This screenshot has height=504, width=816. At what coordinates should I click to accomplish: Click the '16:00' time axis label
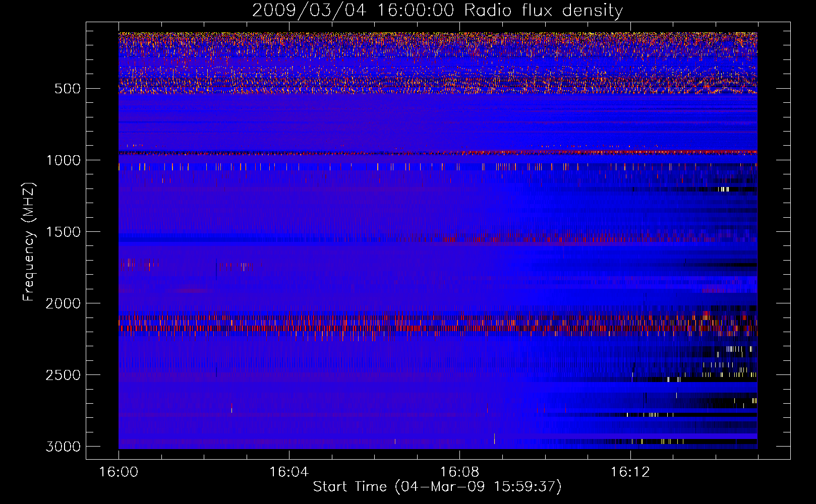pos(119,472)
